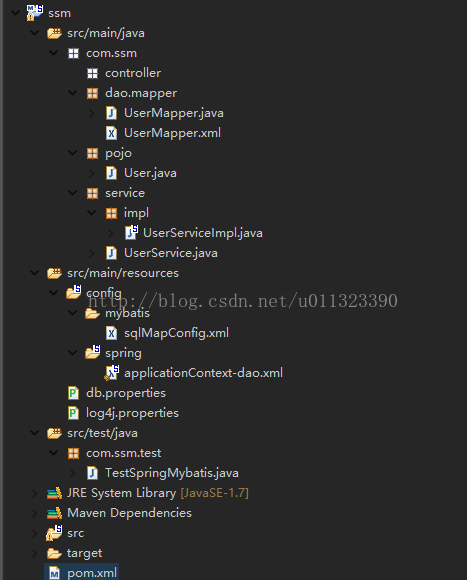
Task: Click the src/main/java source folder icon
Action: point(54,33)
